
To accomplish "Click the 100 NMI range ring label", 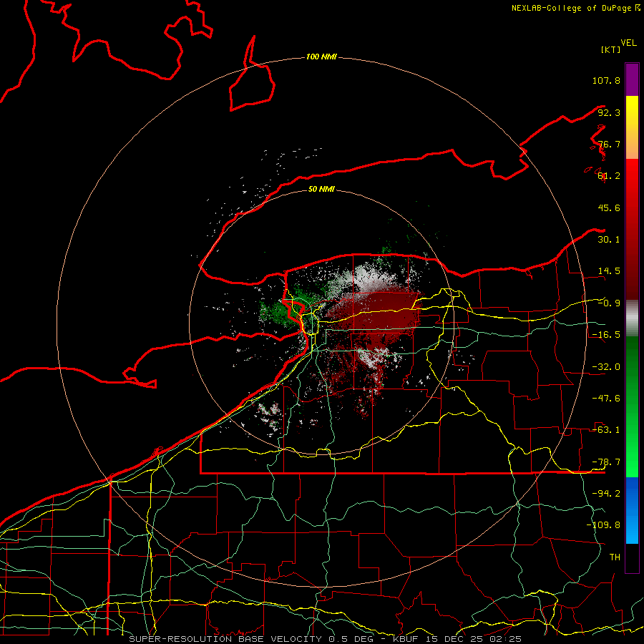I will [x=321, y=57].
